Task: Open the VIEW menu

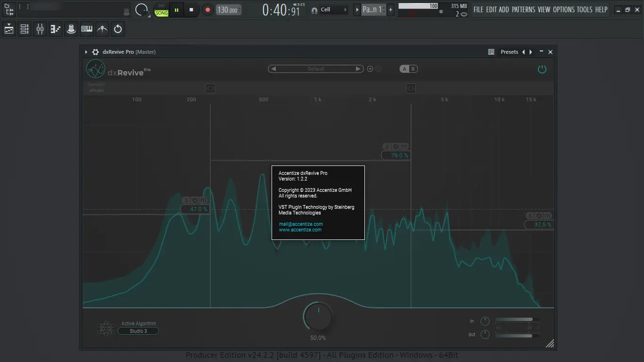Action: [544, 9]
